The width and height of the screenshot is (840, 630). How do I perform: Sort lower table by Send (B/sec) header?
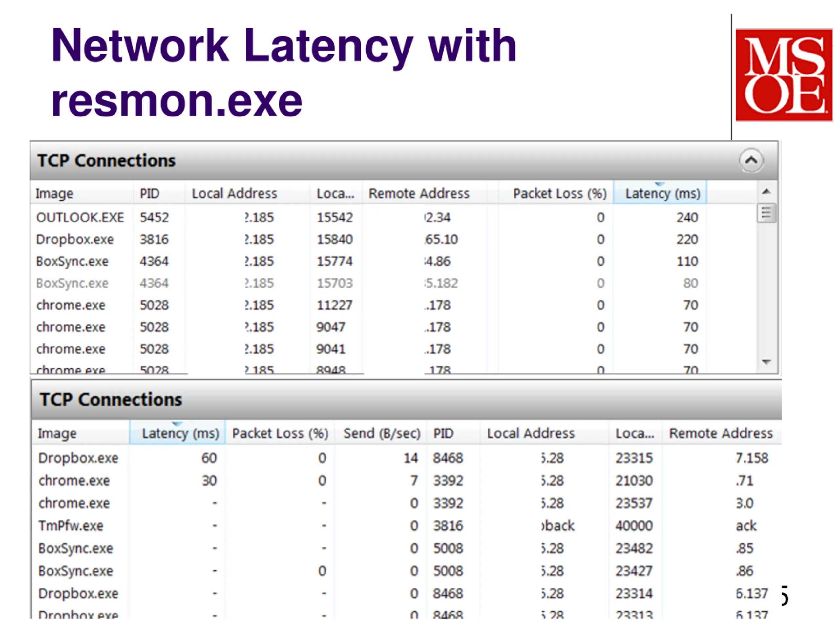[x=381, y=433]
